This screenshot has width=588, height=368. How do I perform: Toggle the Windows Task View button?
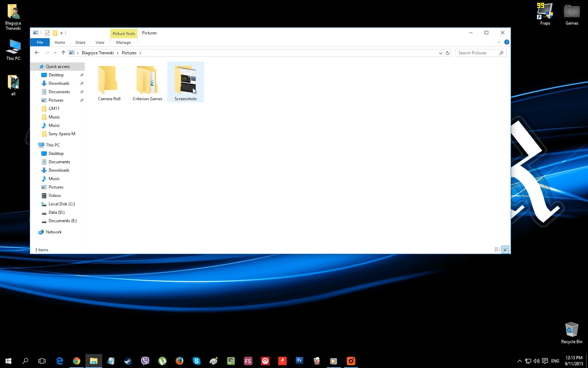(x=42, y=361)
